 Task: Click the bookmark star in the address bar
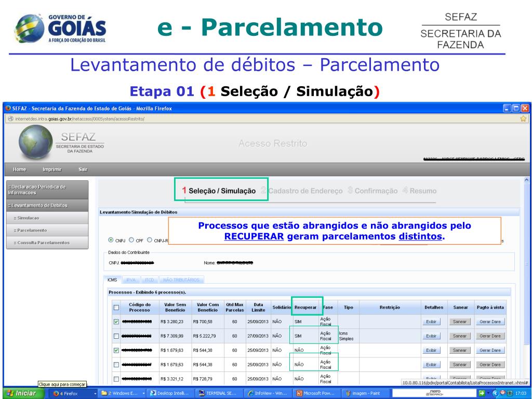523,118
